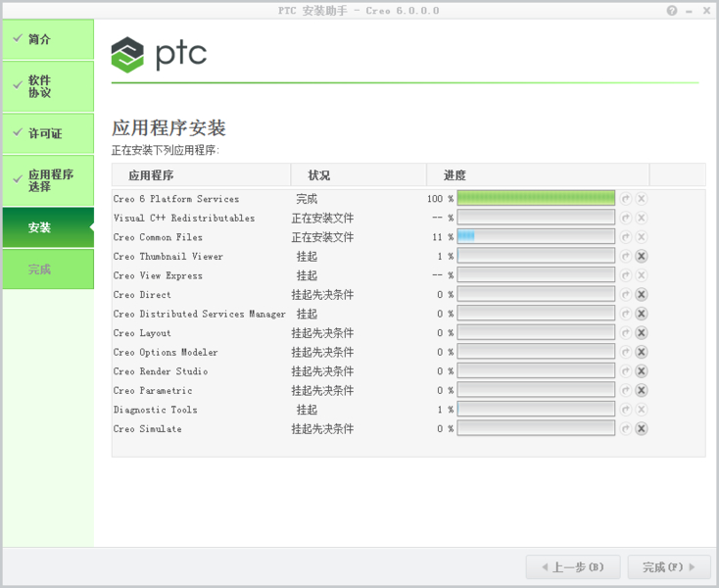
Task: Click the retry icon for Creo Thumbnail Viewer
Action: (626, 257)
